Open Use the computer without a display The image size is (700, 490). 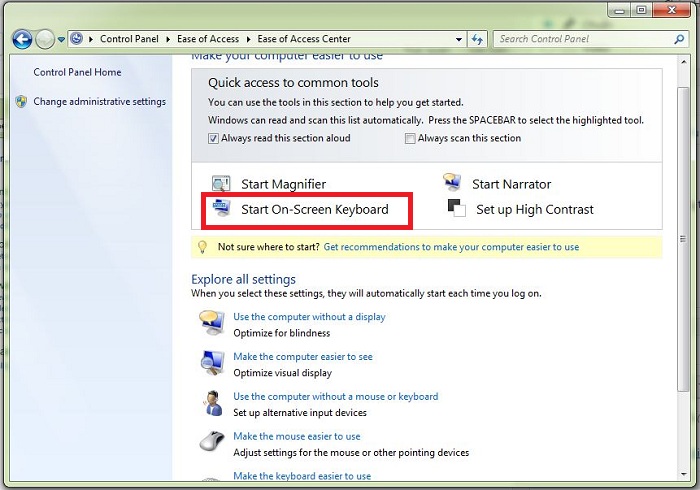[x=309, y=317]
